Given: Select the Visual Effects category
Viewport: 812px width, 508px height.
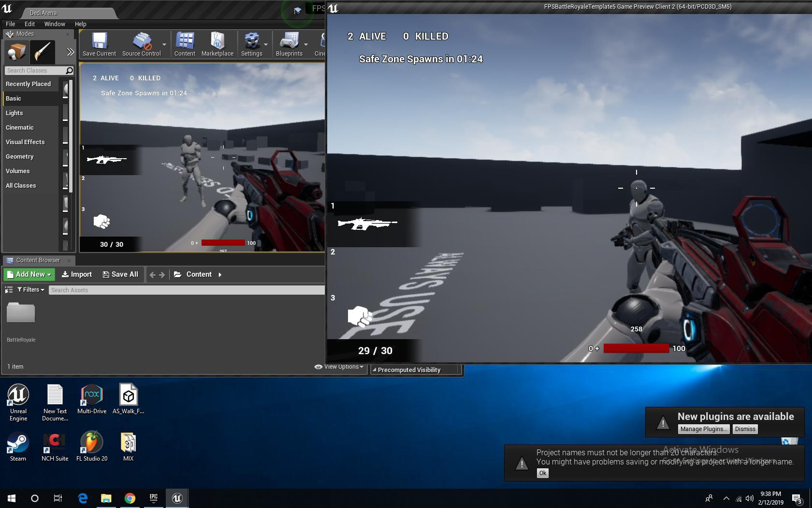Looking at the screenshot, I should [31, 142].
